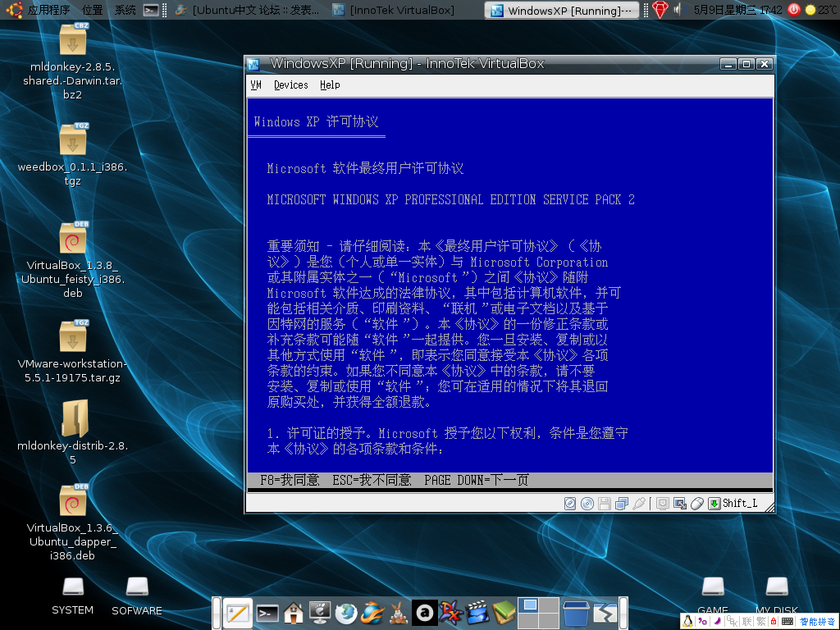The height and width of the screenshot is (630, 840).
Task: Click the red power button in panel
Action: (x=794, y=10)
